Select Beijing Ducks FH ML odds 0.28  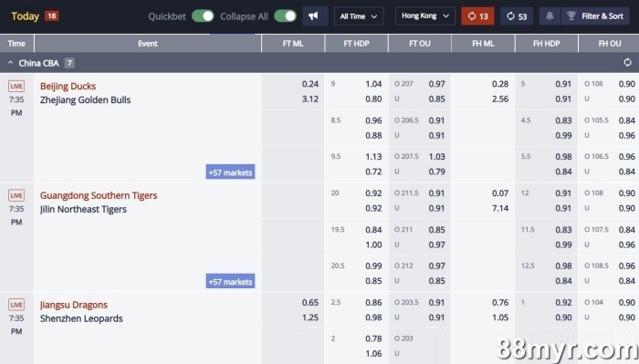500,84
